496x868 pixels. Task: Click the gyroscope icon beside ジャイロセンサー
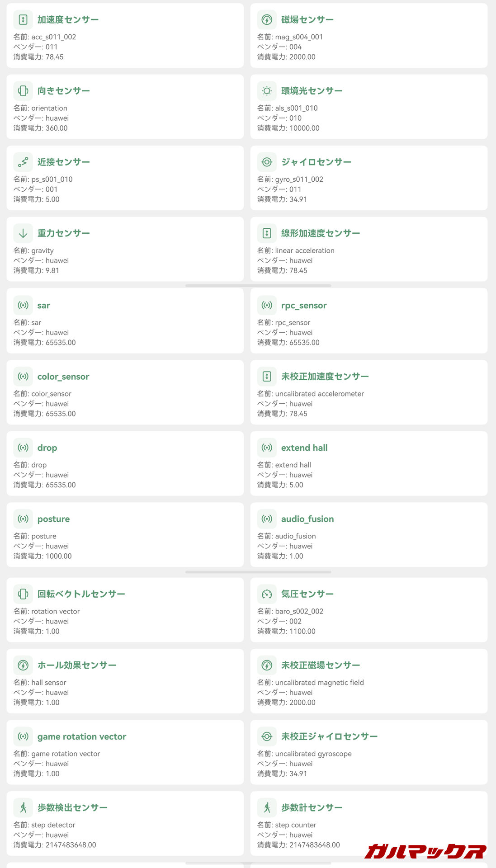point(267,162)
